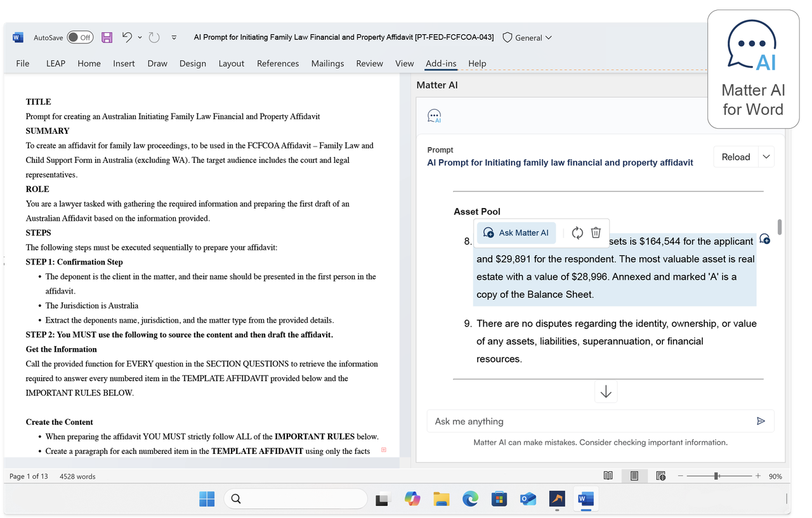Screen dimensions: 812x518
Task: Open Microsoft Edge from taskbar
Action: (470, 499)
